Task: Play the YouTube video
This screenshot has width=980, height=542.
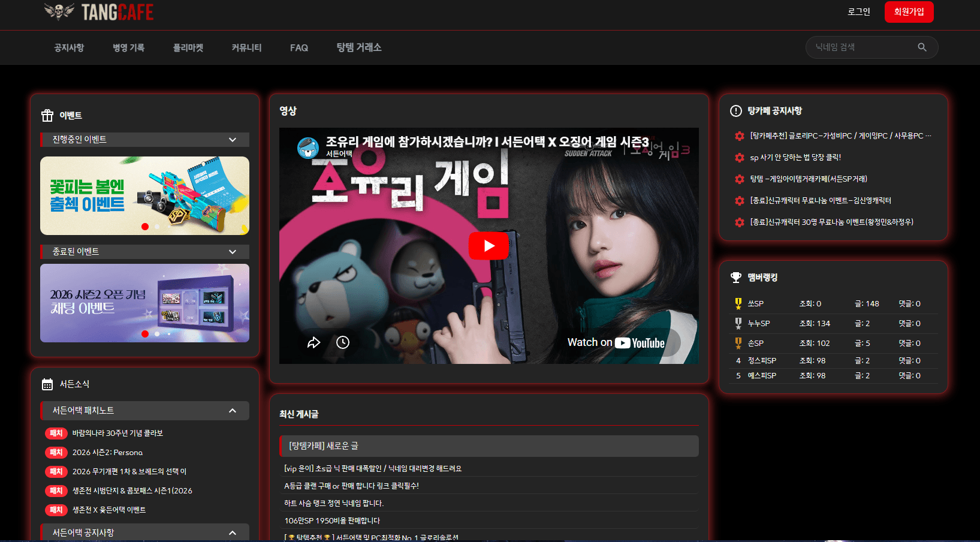Action: (x=489, y=246)
